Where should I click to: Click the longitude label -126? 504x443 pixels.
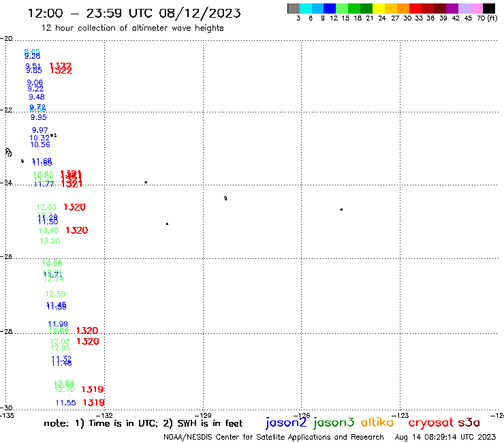click(x=302, y=415)
